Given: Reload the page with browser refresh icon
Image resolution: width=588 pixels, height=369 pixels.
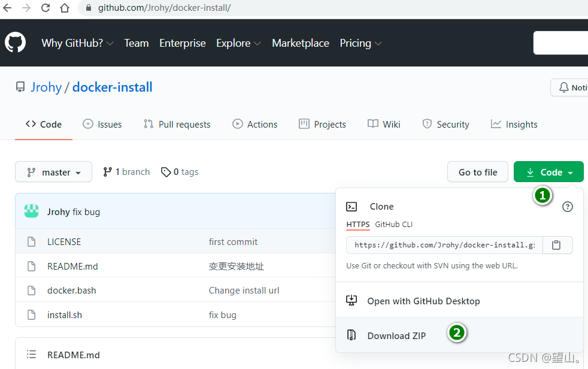Looking at the screenshot, I should coord(46,8).
